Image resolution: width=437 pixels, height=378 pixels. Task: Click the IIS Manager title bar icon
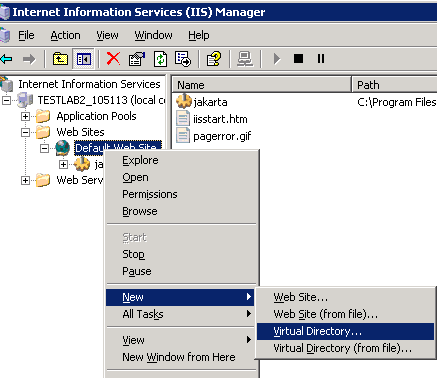click(5, 12)
